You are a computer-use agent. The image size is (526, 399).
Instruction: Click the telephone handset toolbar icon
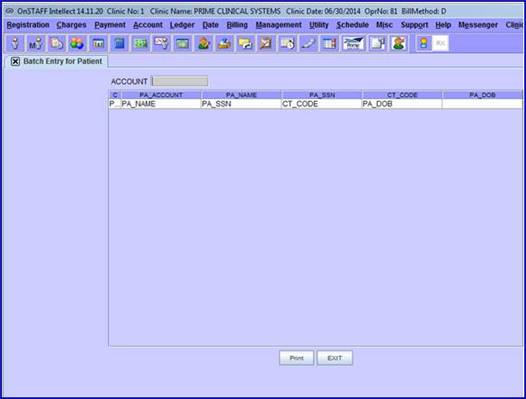[309, 43]
